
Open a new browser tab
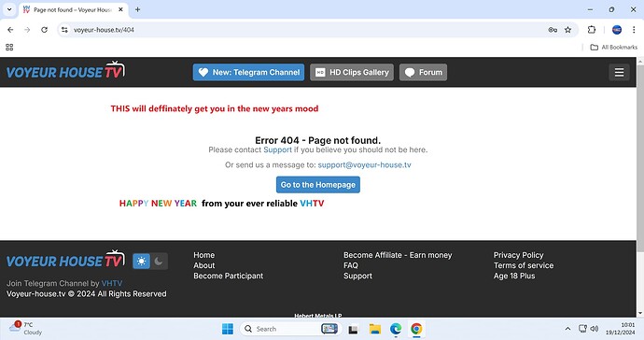(137, 9)
